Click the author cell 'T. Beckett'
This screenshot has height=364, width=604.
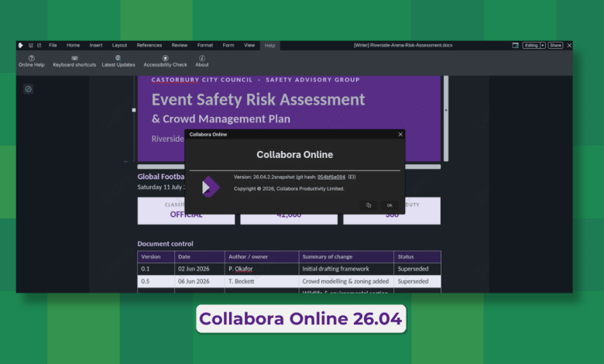tap(262, 282)
